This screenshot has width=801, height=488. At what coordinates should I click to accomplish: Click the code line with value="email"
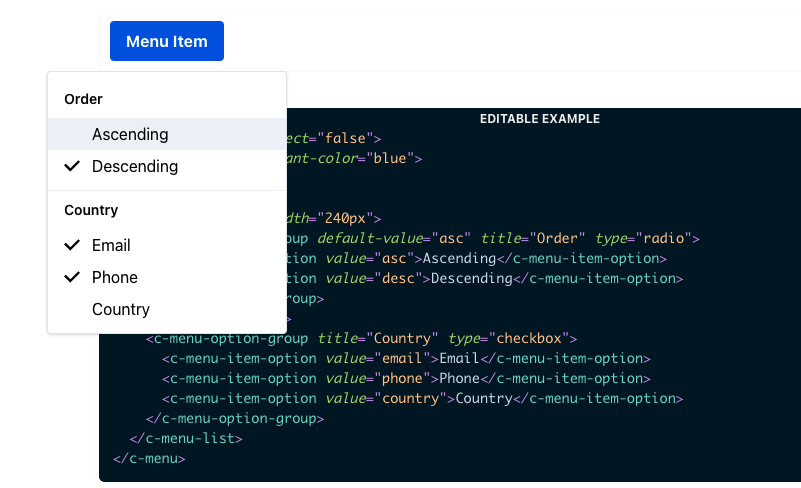click(x=406, y=358)
